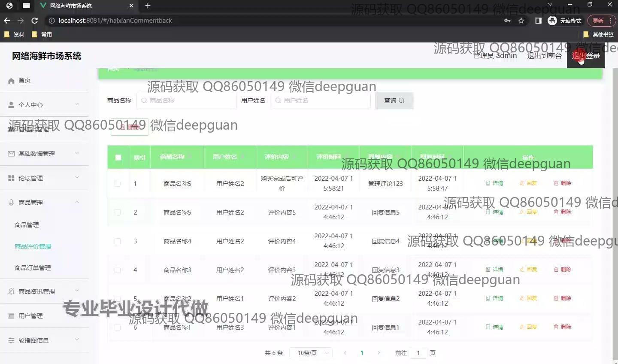
Task: Click the 管理评论123 cell
Action: coord(385,184)
